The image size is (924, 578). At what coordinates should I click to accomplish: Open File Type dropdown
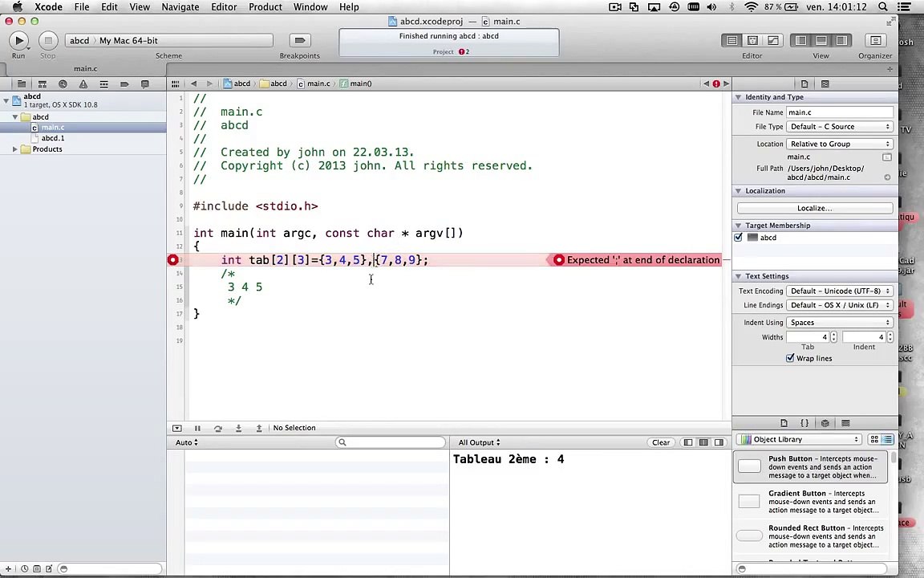840,127
